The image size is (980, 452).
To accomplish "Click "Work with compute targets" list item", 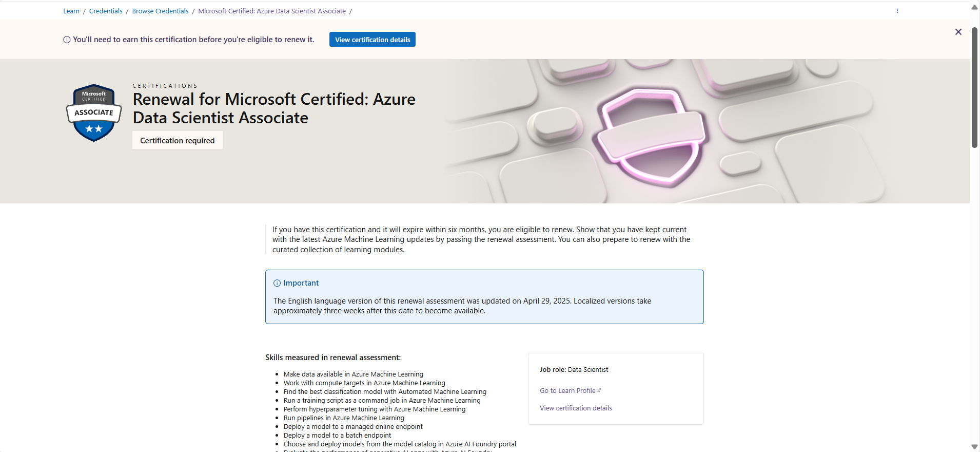I will click(x=364, y=383).
